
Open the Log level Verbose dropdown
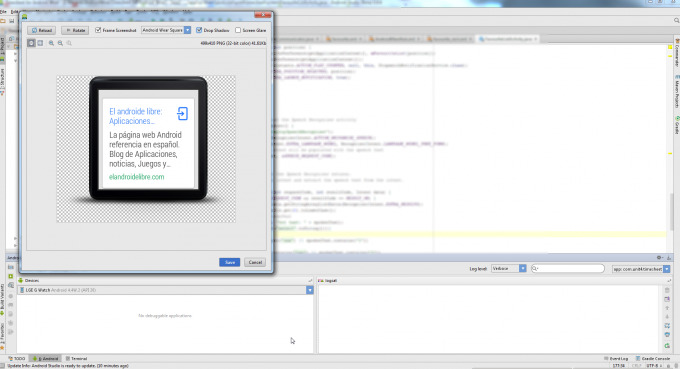point(509,269)
